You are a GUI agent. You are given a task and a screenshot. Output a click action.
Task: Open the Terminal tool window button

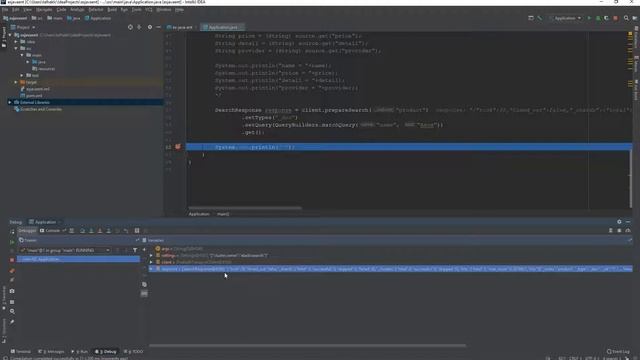21,351
